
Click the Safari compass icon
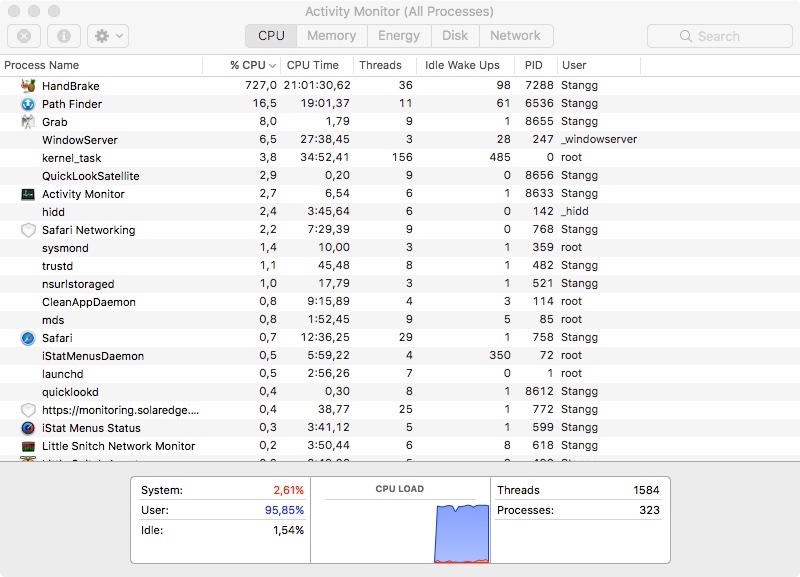pos(28,338)
